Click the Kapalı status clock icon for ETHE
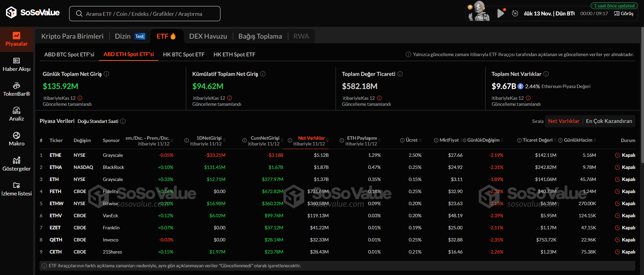The height and width of the screenshot is (275, 644). 617,155
